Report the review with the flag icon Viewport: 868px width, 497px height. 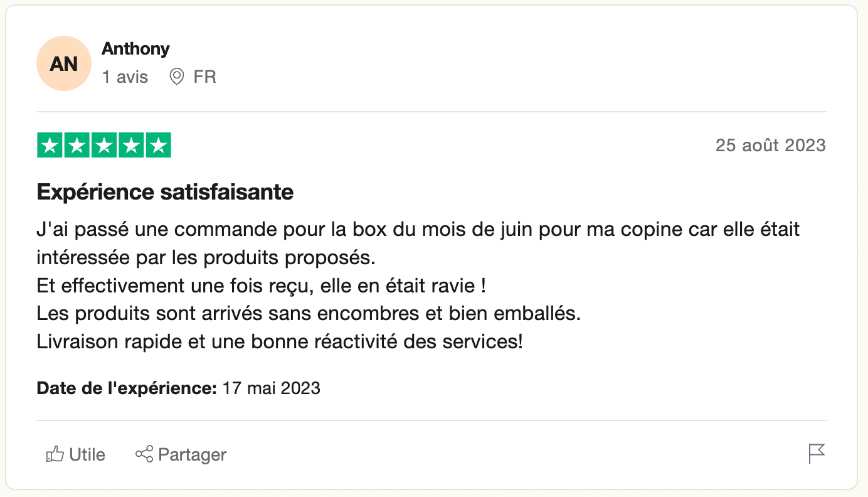coord(817,454)
